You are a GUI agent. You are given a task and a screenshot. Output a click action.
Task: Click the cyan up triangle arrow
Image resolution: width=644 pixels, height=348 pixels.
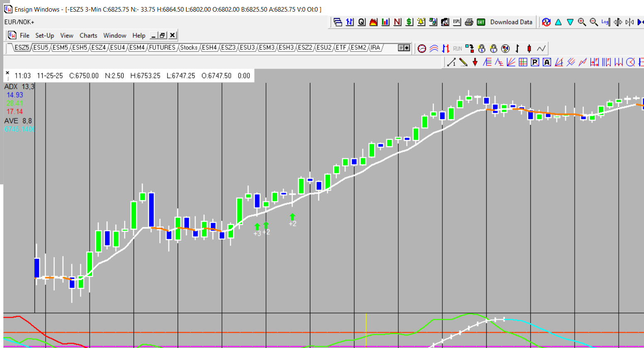point(558,22)
